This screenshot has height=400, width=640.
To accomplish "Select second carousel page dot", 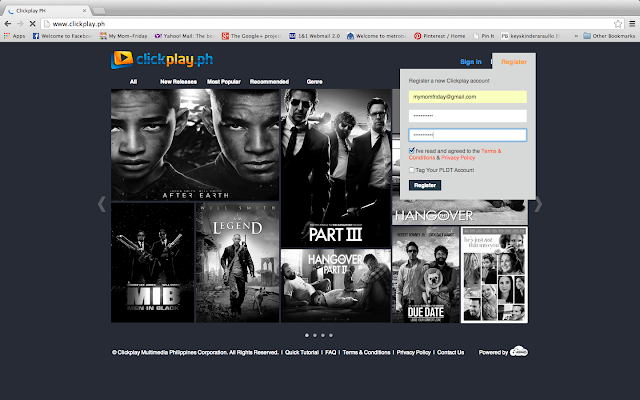I will (x=315, y=336).
